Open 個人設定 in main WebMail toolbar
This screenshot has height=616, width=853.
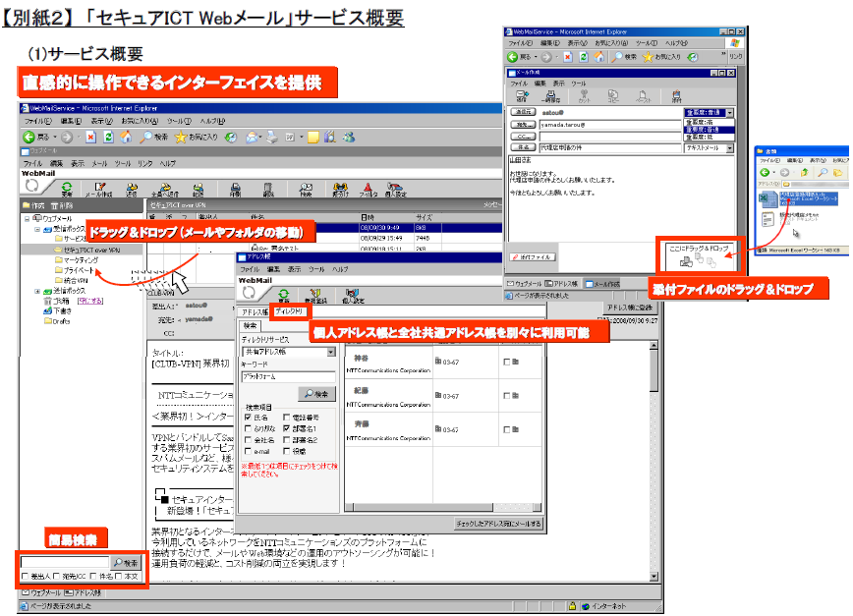point(395,190)
